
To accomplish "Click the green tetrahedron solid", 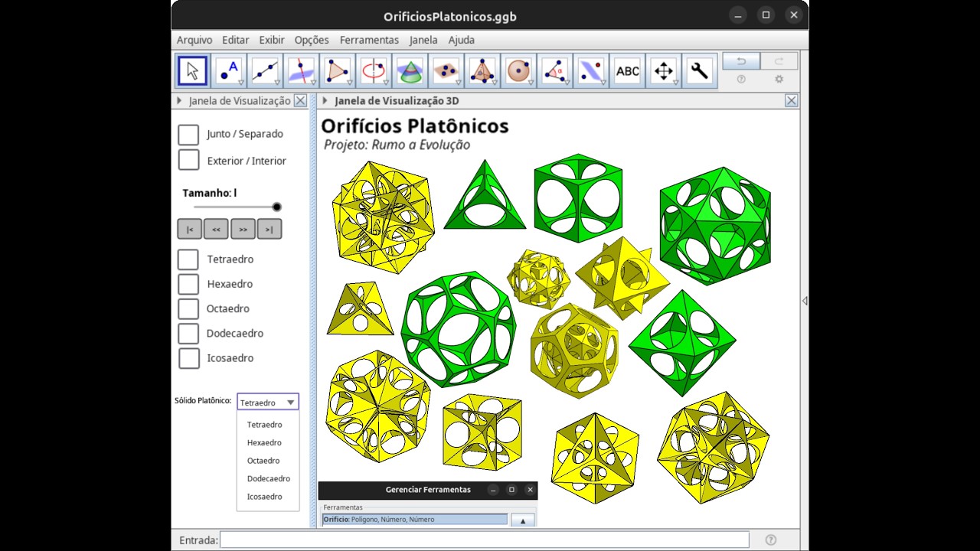I will 485,196.
